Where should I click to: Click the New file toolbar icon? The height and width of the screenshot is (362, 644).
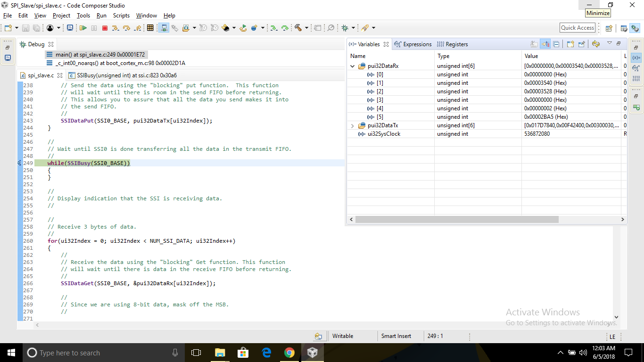click(8, 28)
